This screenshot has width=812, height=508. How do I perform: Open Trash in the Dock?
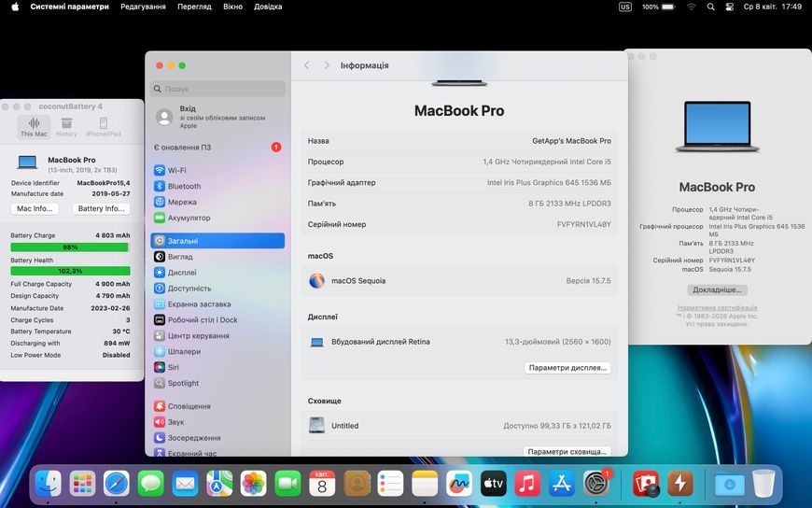coord(763,484)
